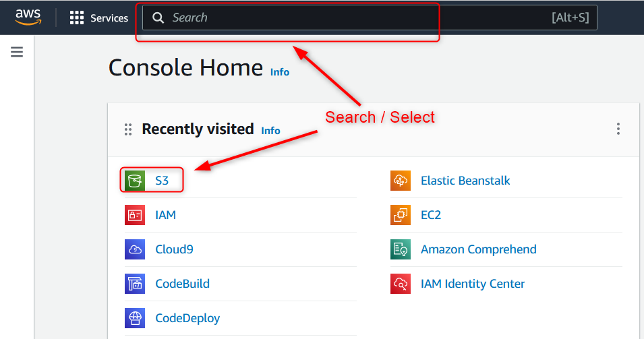Image resolution: width=644 pixels, height=339 pixels.
Task: Click the AWS logo
Action: coord(28,18)
